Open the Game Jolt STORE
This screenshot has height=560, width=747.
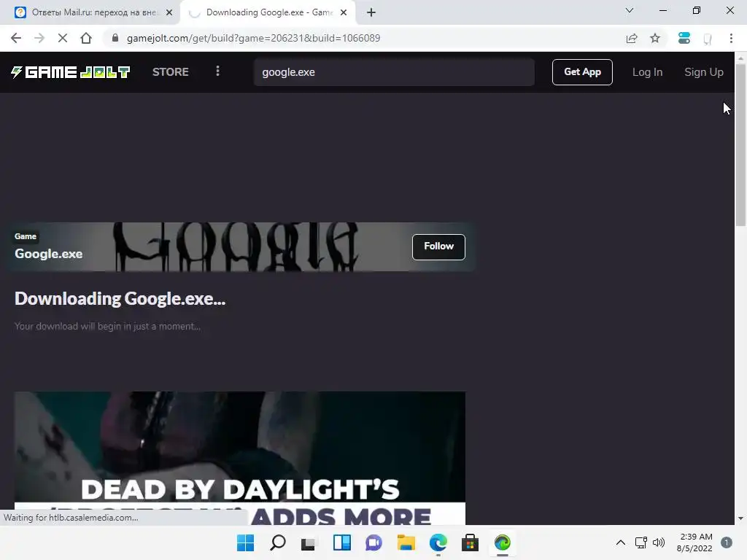(x=171, y=72)
